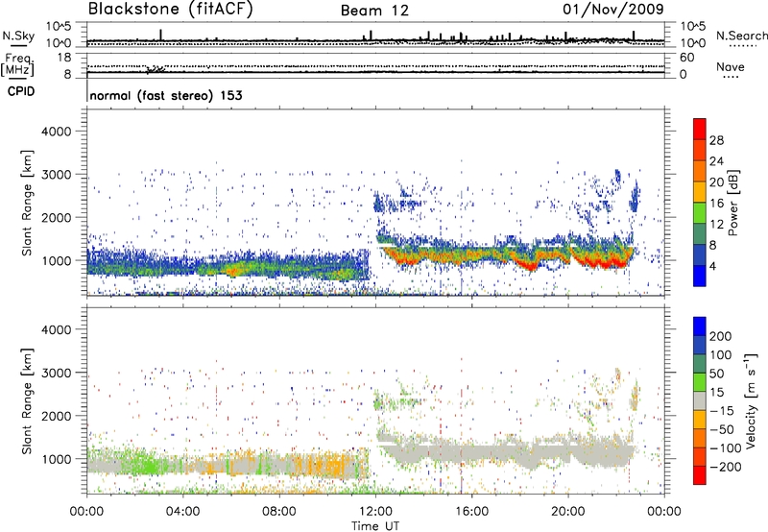
Task: Click the -200 velocity color bar tick label
Action: [x=726, y=467]
